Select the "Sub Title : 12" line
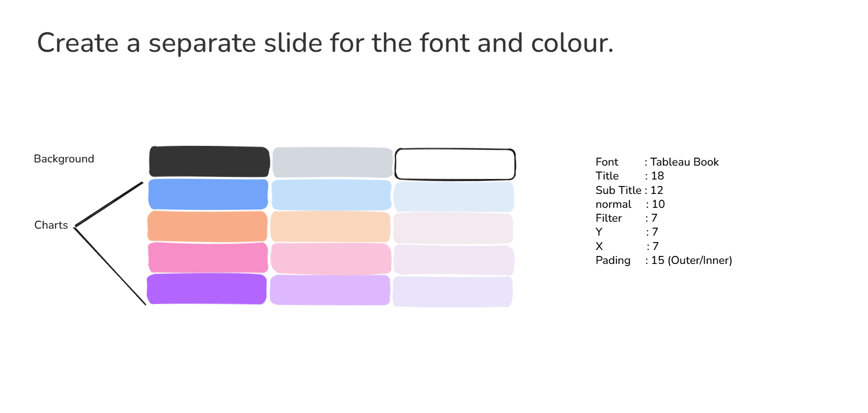This screenshot has width=868, height=413. pyautogui.click(x=629, y=190)
